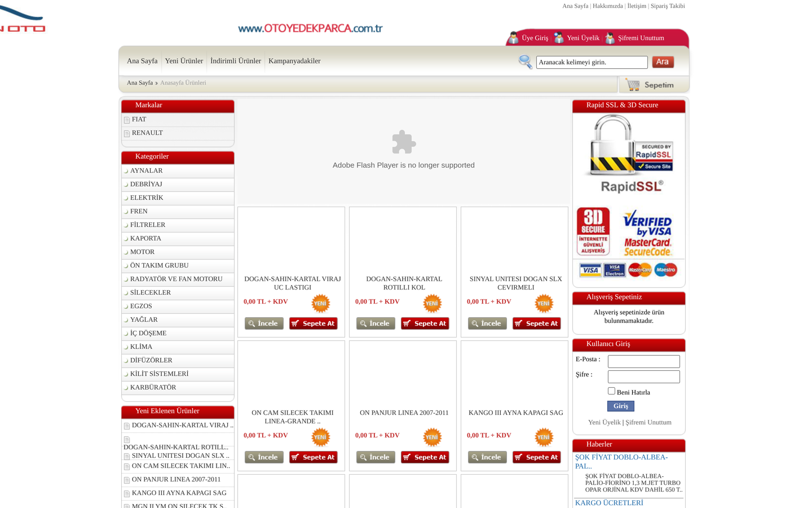Click the Visa Electron card logo

click(615, 270)
